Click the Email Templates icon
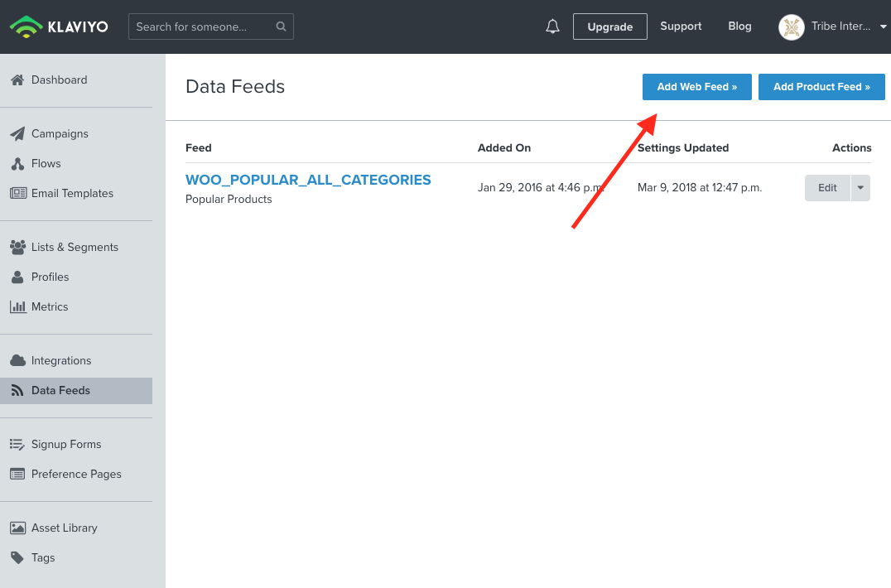Viewport: 891px width, 588px height. click(x=18, y=193)
